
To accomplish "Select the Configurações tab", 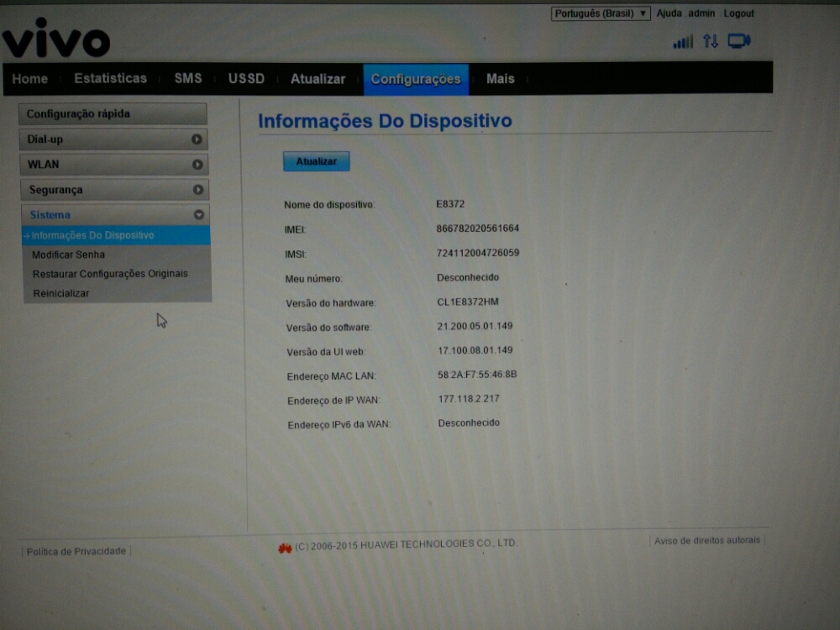I will click(417, 79).
